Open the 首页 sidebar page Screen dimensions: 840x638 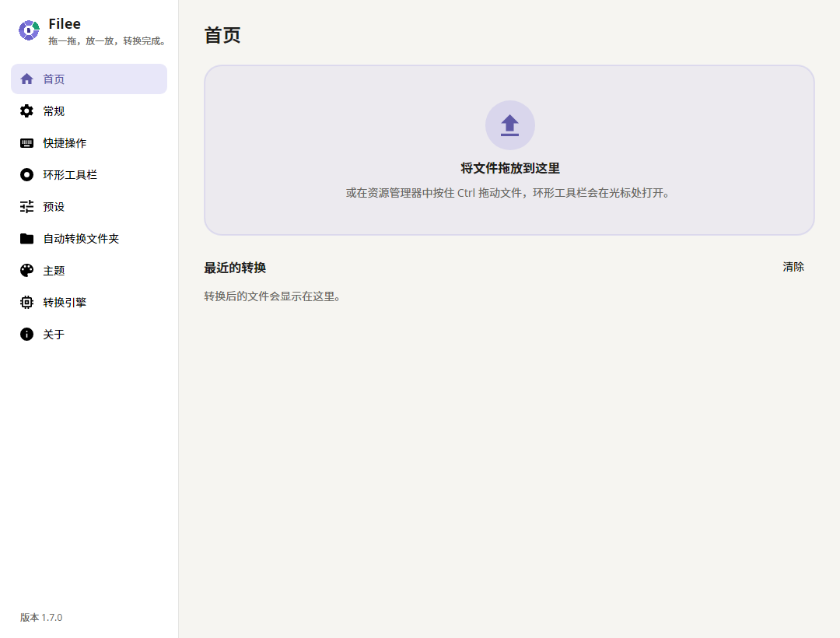[x=89, y=79]
